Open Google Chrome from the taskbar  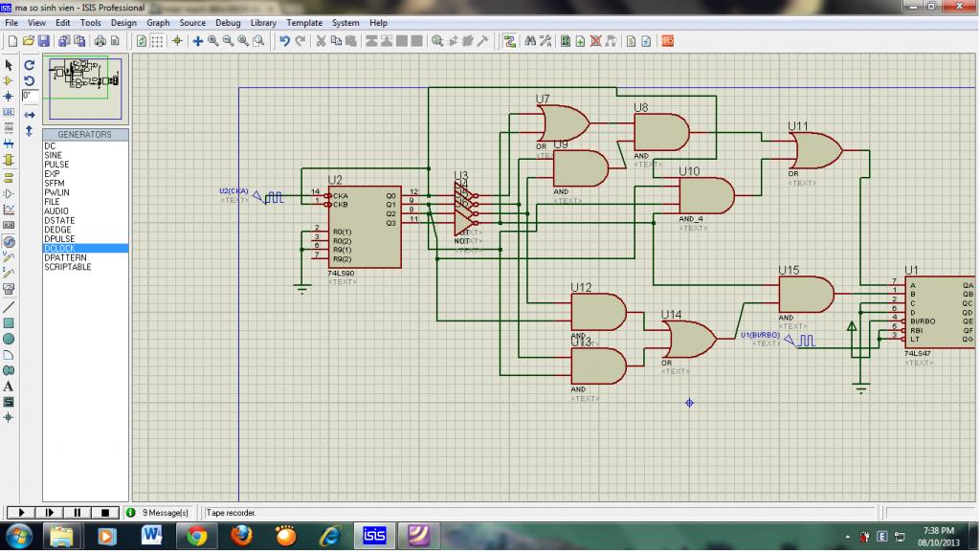[197, 536]
